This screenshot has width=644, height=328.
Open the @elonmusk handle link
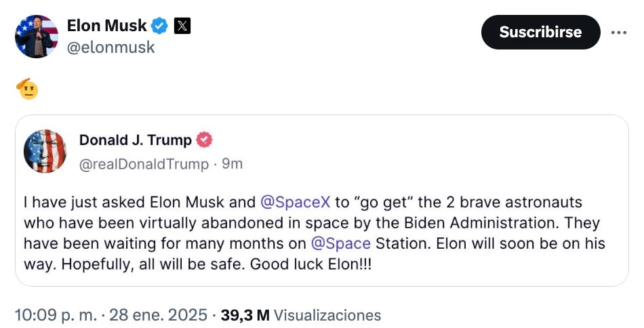click(x=110, y=47)
